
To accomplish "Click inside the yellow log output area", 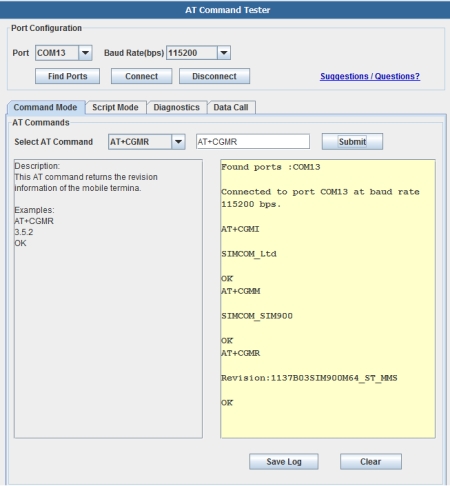I will pos(328,299).
